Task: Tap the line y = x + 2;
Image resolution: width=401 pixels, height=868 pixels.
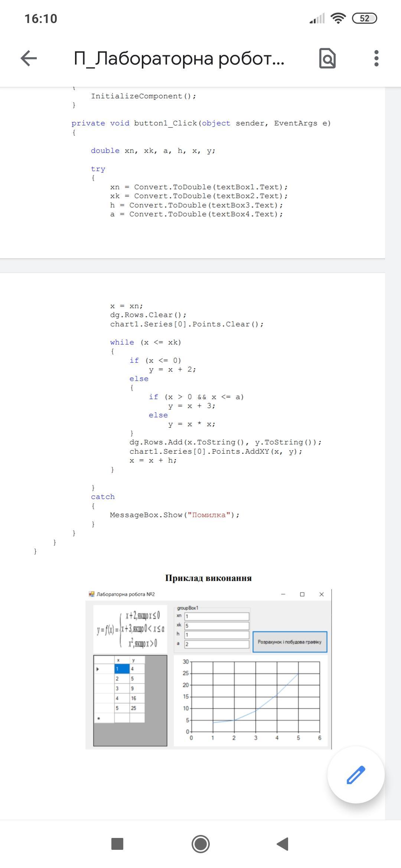Action: 172,369
